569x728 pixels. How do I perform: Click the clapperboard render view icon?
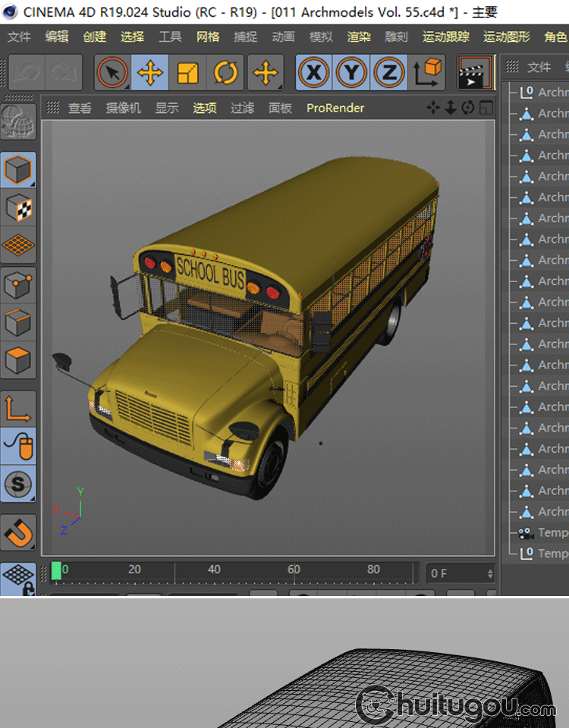(473, 73)
